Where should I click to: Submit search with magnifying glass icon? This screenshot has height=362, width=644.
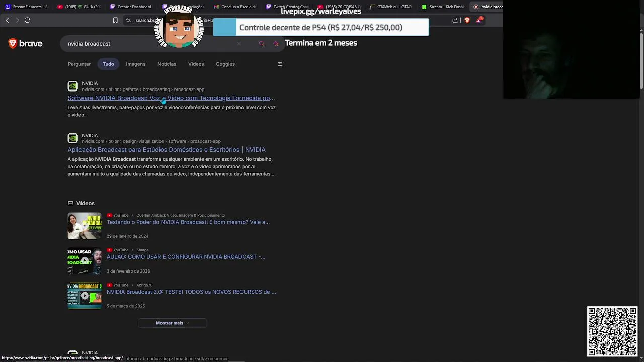262,44
